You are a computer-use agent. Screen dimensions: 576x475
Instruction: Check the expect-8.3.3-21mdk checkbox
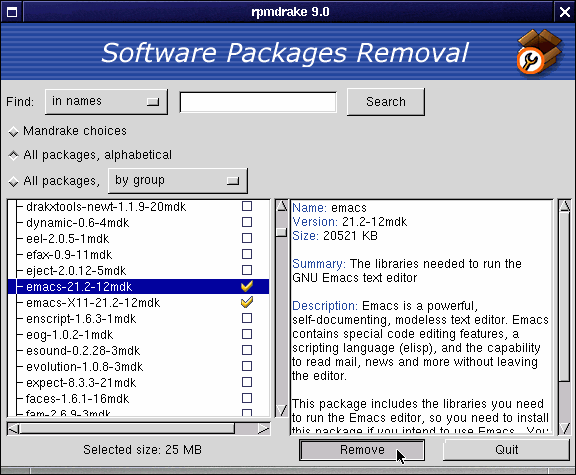(247, 382)
